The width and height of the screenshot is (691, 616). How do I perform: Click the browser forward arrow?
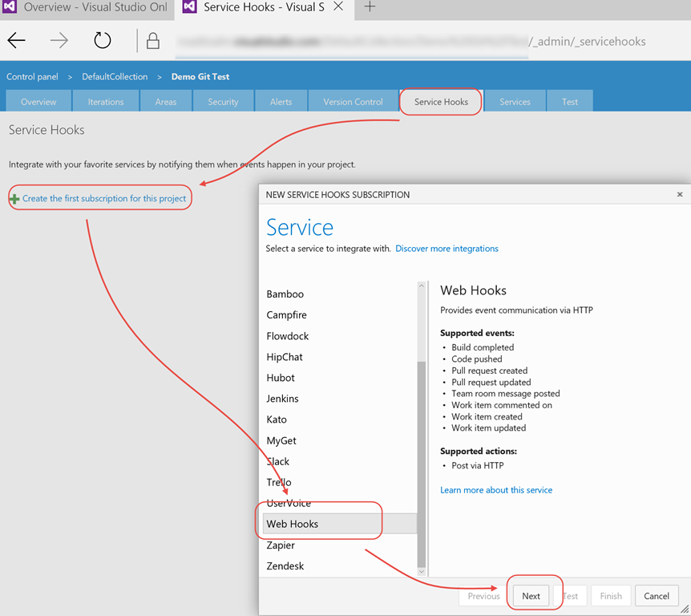(x=59, y=41)
